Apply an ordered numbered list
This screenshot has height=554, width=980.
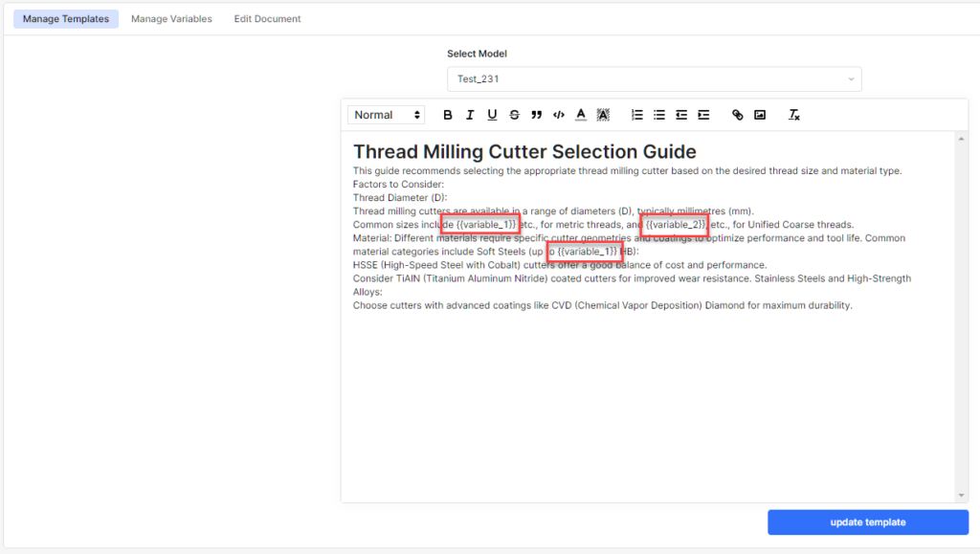click(636, 114)
